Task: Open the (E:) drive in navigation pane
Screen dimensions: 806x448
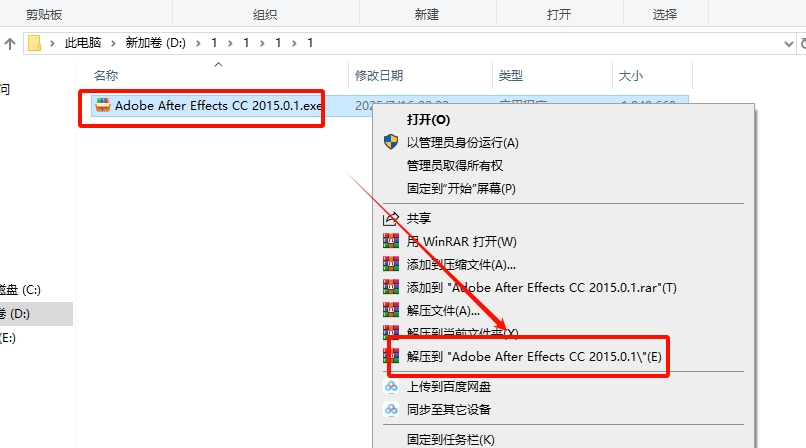Action: tap(8, 338)
